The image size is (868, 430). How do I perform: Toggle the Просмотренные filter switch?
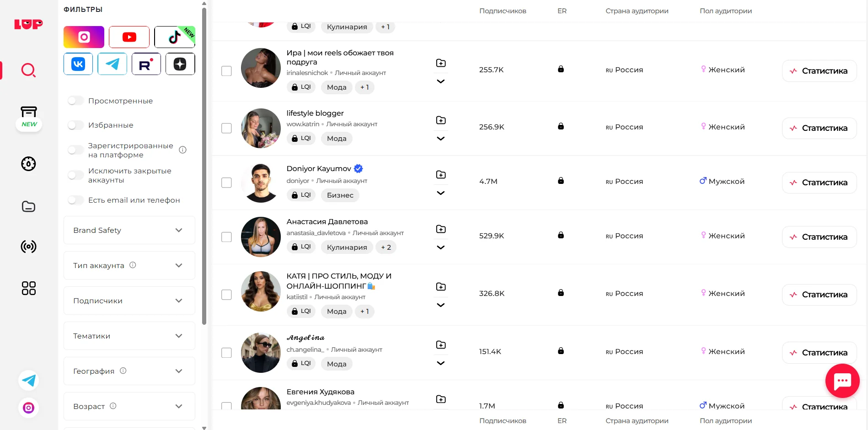coord(76,101)
